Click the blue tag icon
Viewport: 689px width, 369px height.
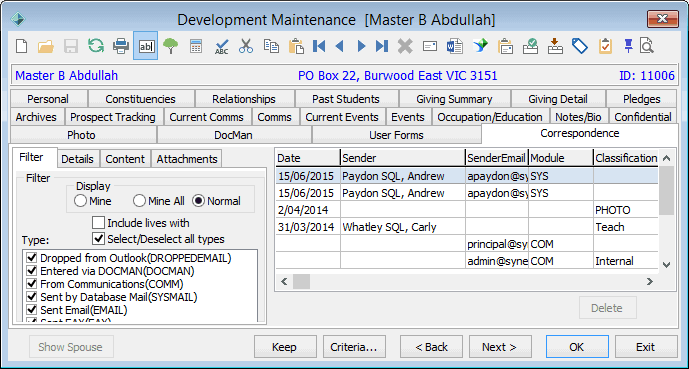point(580,46)
